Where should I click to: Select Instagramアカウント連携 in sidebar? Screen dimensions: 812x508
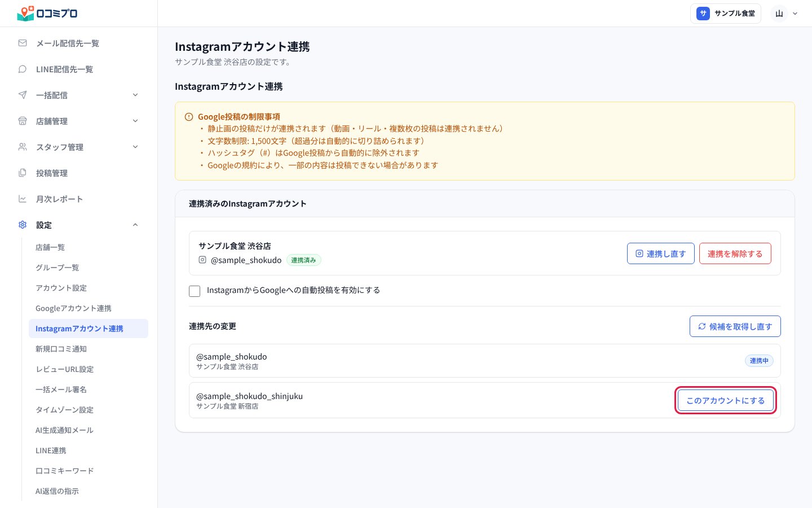pyautogui.click(x=89, y=329)
